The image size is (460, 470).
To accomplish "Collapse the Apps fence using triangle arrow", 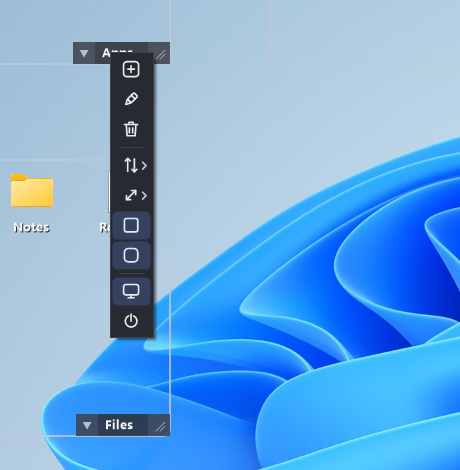I will 84,53.
